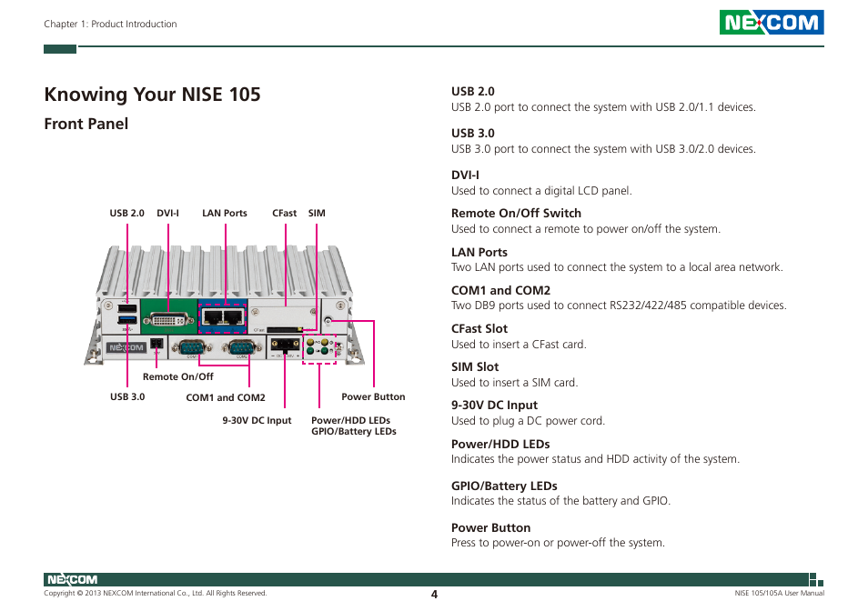
Task: Click the 'LAN Ports' description heading
Action: click(479, 253)
